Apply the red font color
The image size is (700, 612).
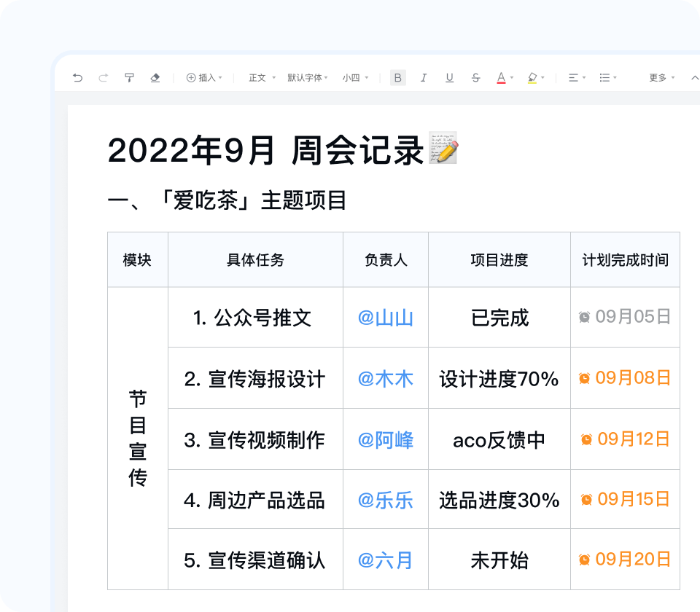pos(502,78)
